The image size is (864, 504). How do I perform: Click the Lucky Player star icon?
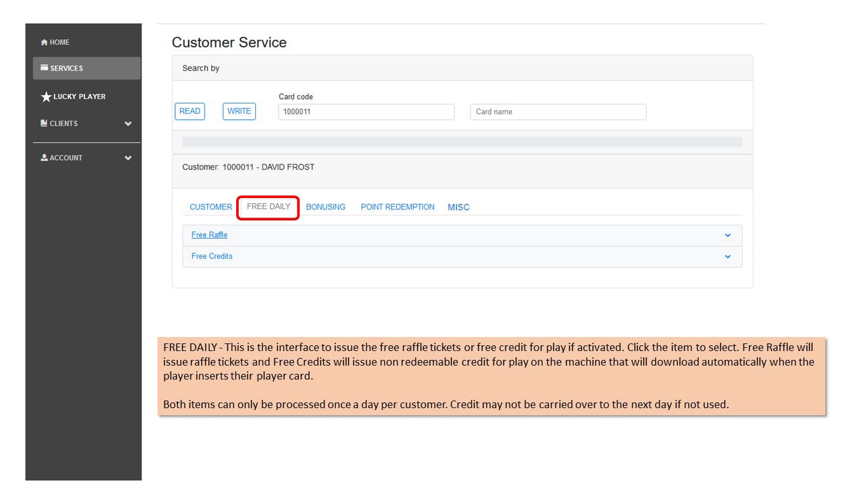pyautogui.click(x=46, y=96)
